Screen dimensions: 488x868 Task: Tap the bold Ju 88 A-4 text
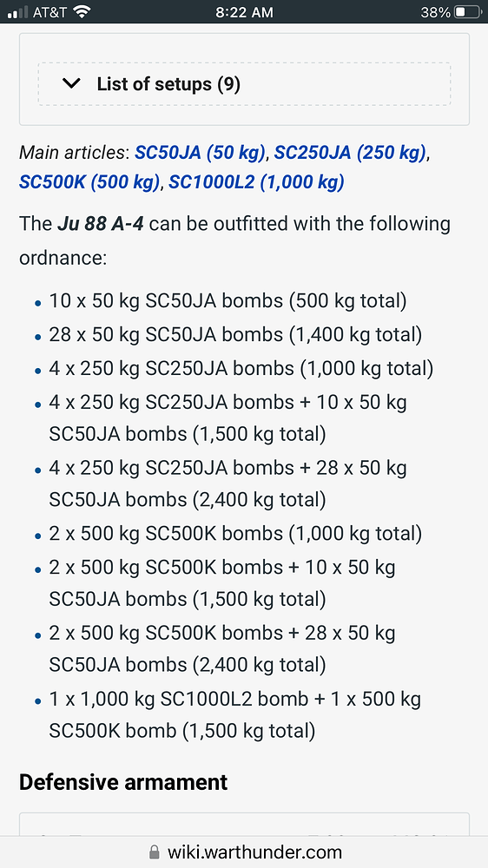point(100,225)
